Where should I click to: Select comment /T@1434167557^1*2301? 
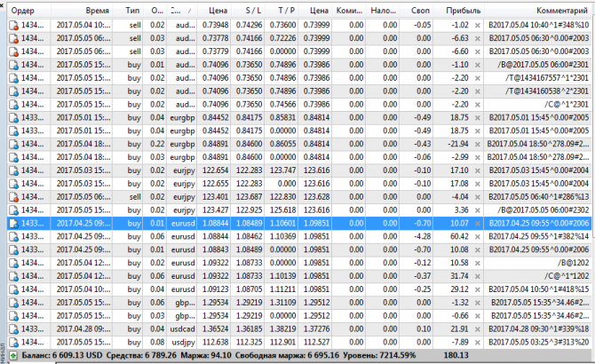tap(547, 78)
